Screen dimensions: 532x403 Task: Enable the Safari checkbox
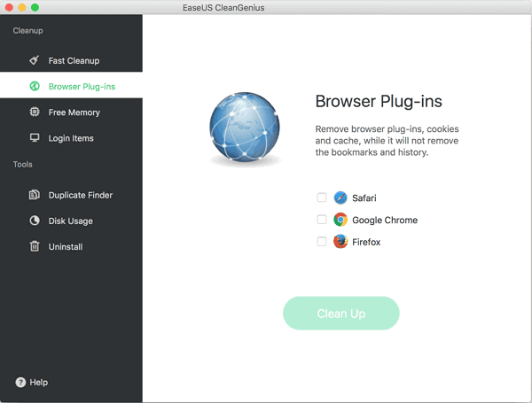[322, 198]
